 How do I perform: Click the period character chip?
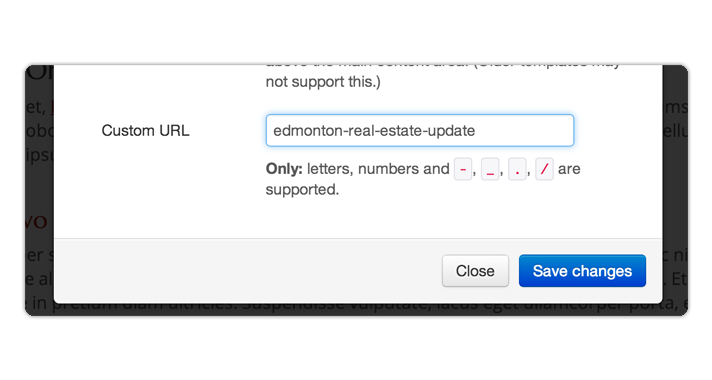click(517, 169)
